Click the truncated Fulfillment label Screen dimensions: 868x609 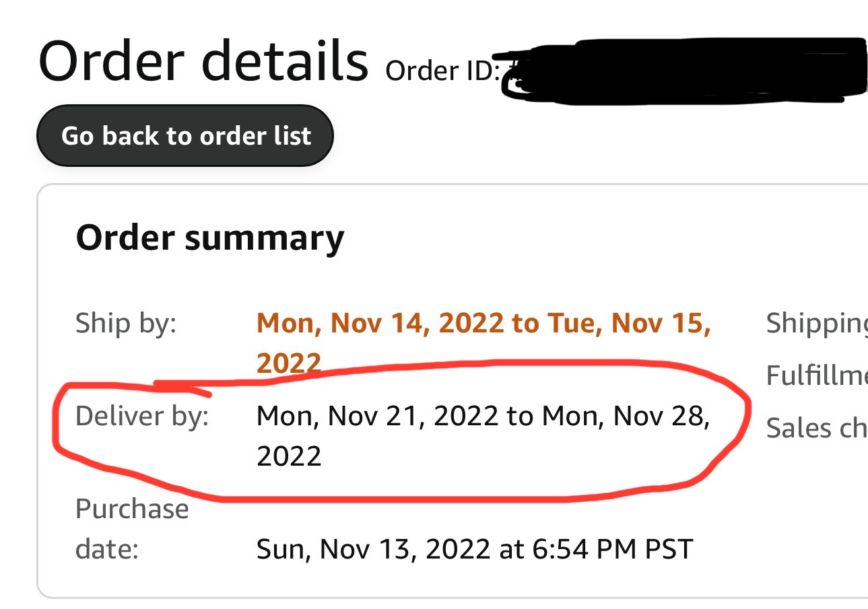[817, 375]
